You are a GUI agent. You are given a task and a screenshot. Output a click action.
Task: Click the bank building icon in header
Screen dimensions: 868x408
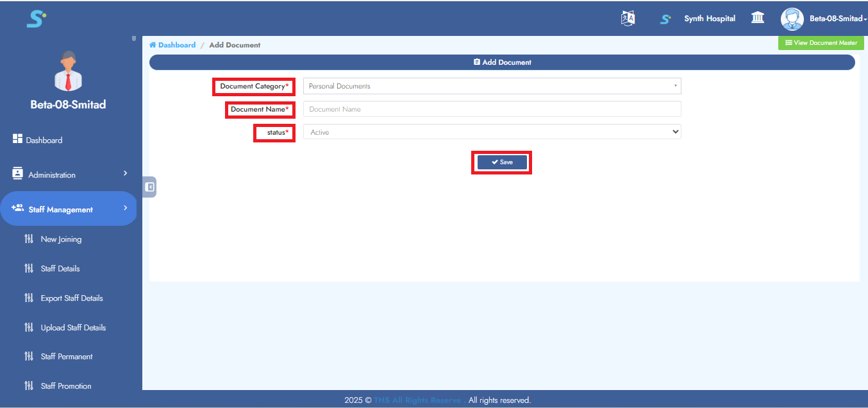tap(757, 18)
